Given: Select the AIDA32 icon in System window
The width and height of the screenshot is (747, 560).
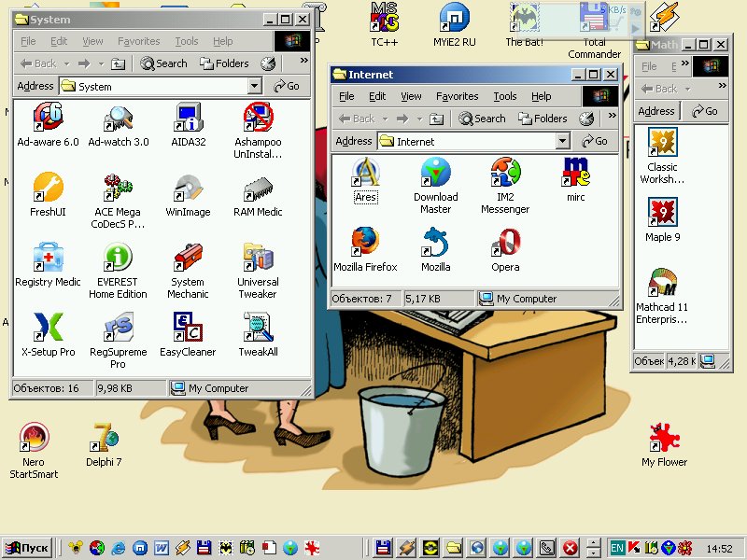Looking at the screenshot, I should point(188,119).
